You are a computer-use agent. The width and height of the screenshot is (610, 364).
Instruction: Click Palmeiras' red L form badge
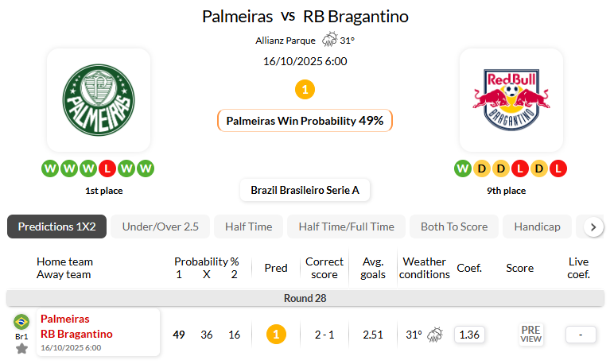tap(108, 168)
